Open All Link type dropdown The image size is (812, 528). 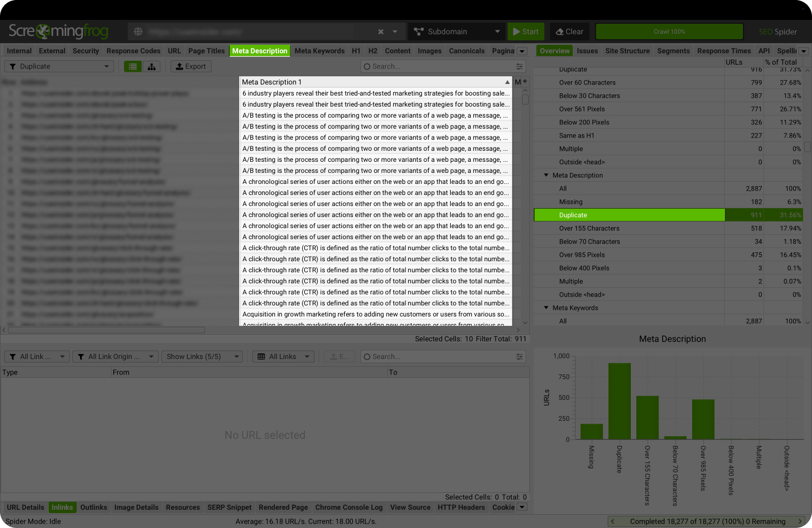37,357
